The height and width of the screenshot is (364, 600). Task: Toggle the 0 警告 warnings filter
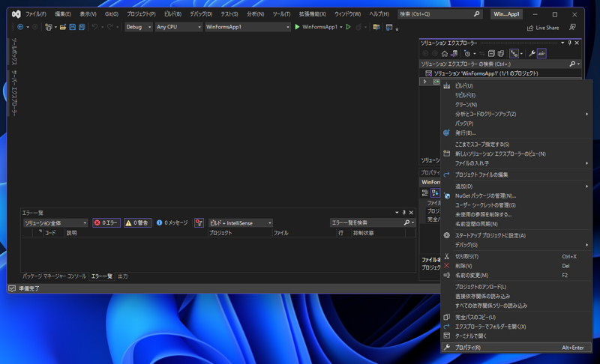(x=137, y=222)
